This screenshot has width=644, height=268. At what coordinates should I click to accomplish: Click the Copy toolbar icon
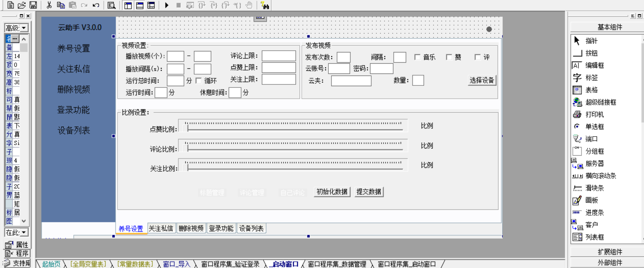(61, 5)
